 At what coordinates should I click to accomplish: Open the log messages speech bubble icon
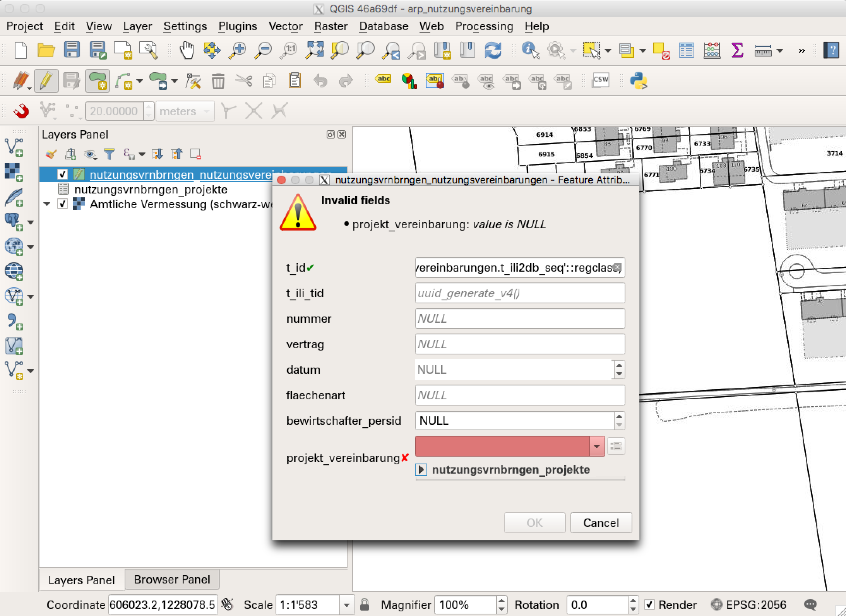(x=810, y=604)
